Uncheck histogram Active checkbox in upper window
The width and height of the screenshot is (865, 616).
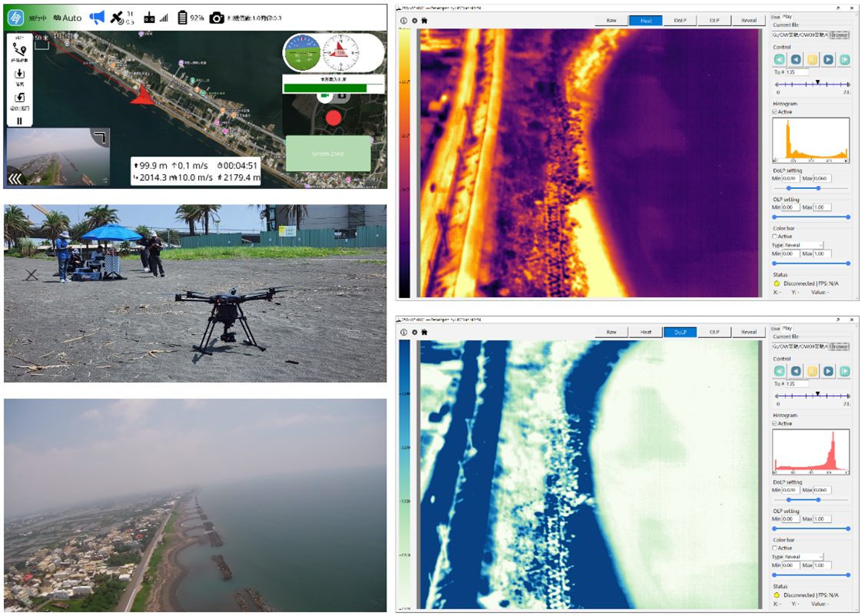click(774, 112)
